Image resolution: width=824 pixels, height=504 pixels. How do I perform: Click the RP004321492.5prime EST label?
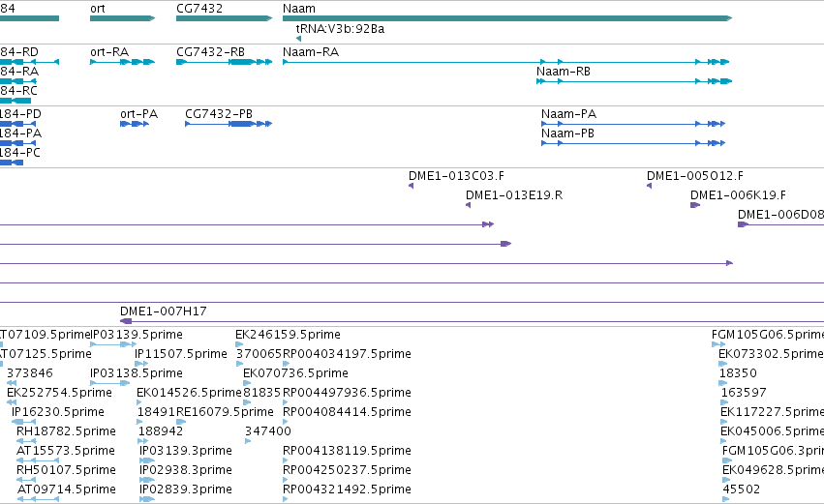(x=347, y=489)
